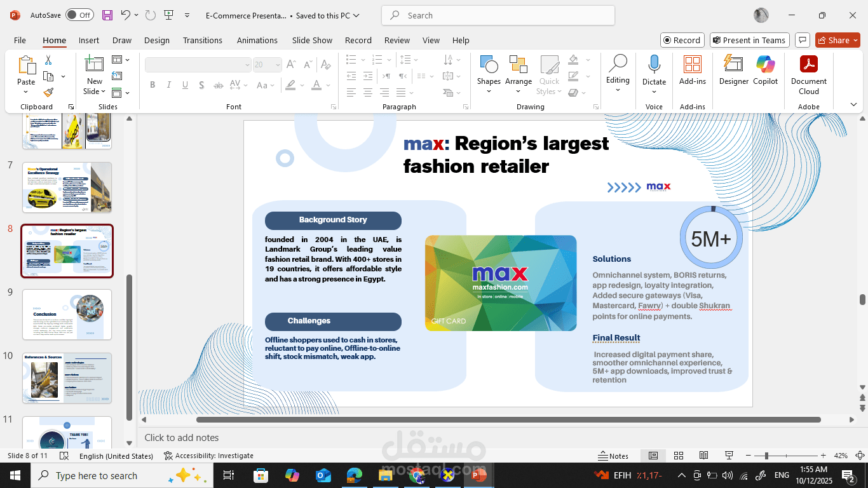Open the Designer pane icon
Screen dimensions: 868x488
point(734,64)
